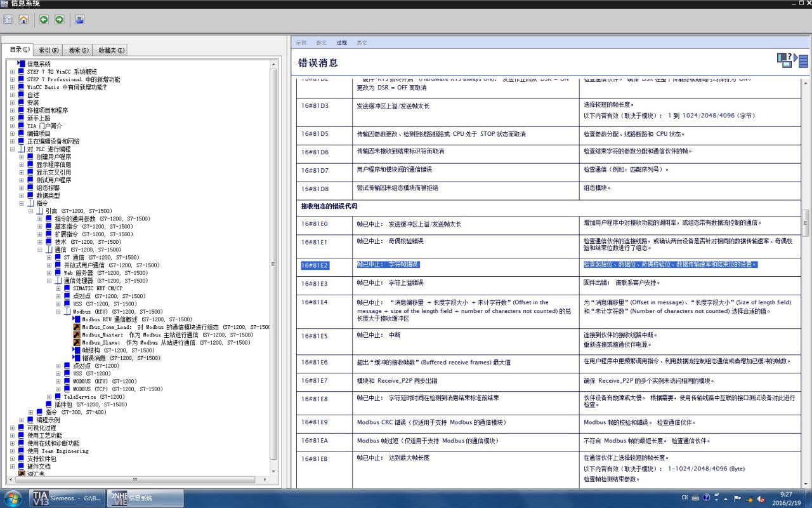Screen dimensions: 812x508
Task: Open the Home page toolbar icon
Action: (x=23, y=20)
